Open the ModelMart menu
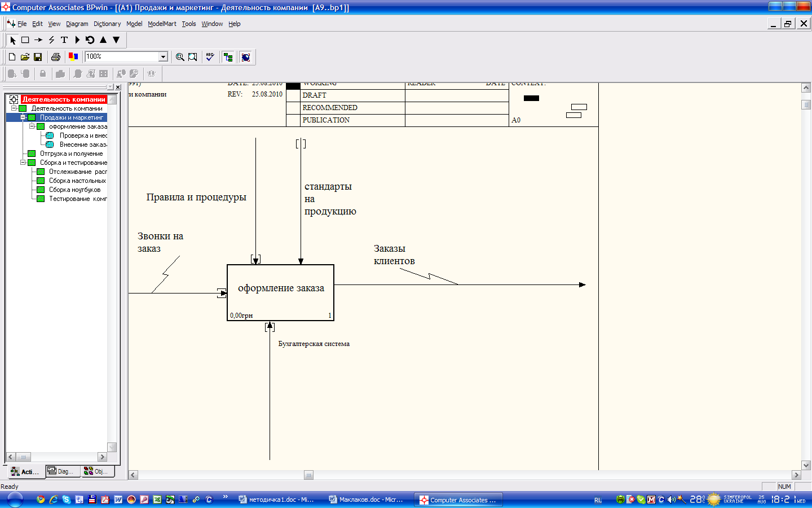 click(162, 24)
